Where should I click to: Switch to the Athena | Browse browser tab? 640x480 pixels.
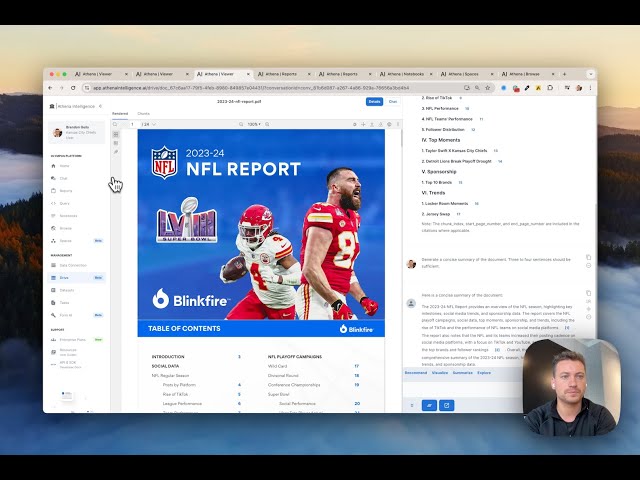click(527, 74)
